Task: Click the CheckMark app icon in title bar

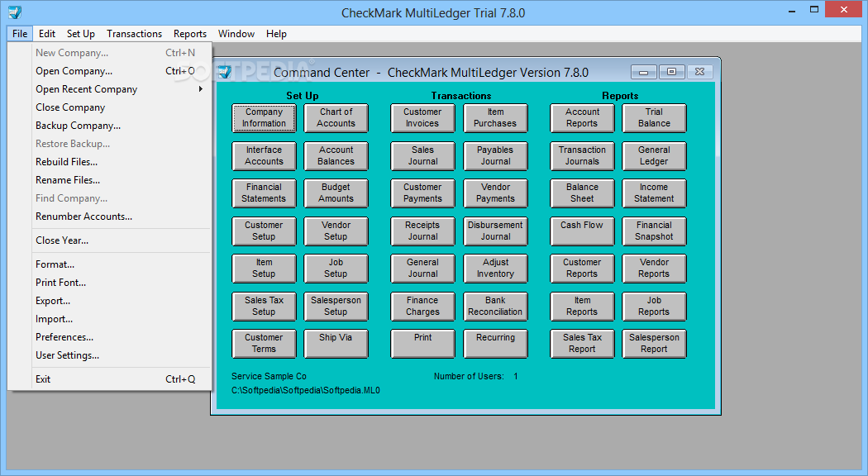Action: (15, 12)
